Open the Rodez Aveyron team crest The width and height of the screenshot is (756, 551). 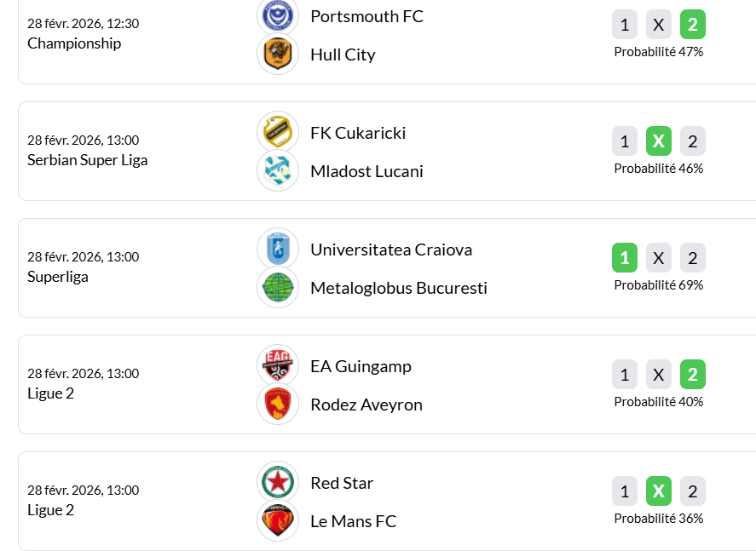coord(278,404)
